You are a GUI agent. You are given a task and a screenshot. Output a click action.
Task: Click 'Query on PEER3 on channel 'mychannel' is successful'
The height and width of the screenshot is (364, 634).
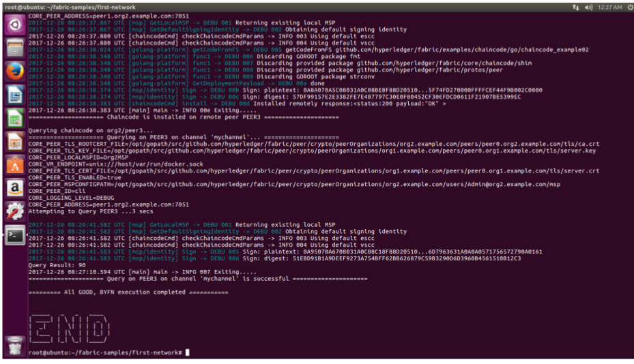tap(198, 279)
